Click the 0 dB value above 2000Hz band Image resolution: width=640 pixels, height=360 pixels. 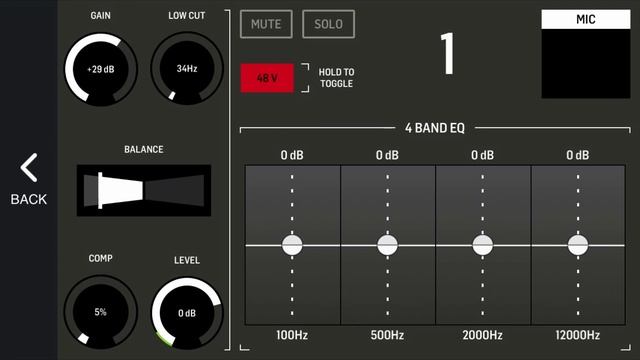(x=482, y=155)
